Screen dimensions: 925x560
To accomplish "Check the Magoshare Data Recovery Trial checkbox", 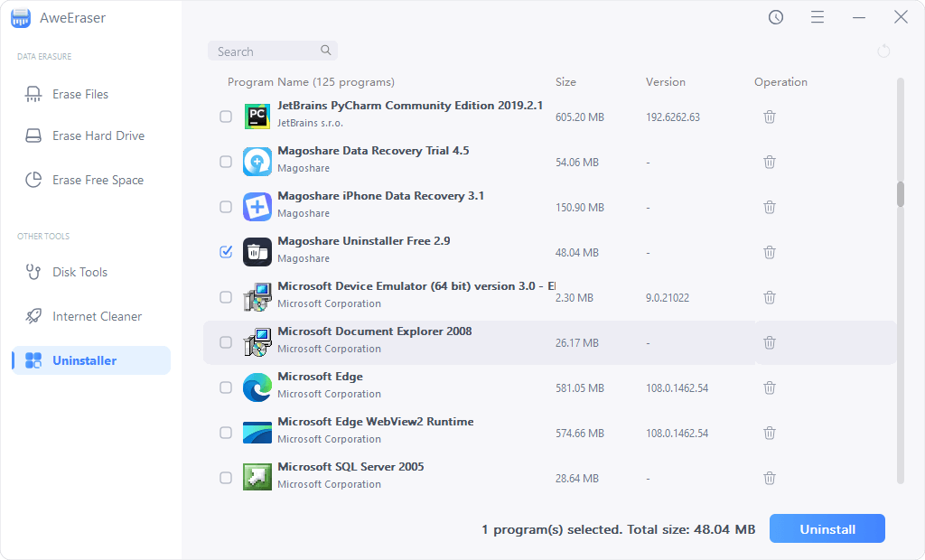I will pos(226,162).
